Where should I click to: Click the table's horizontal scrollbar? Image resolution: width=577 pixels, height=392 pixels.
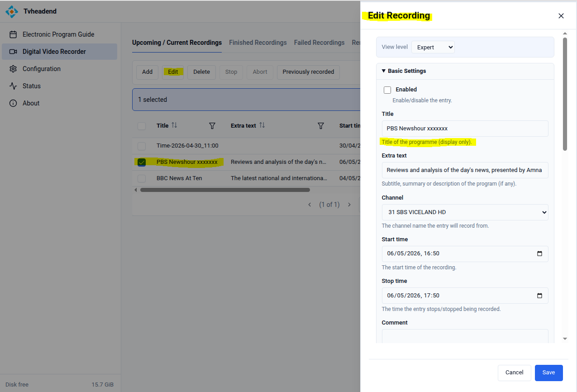click(x=225, y=190)
